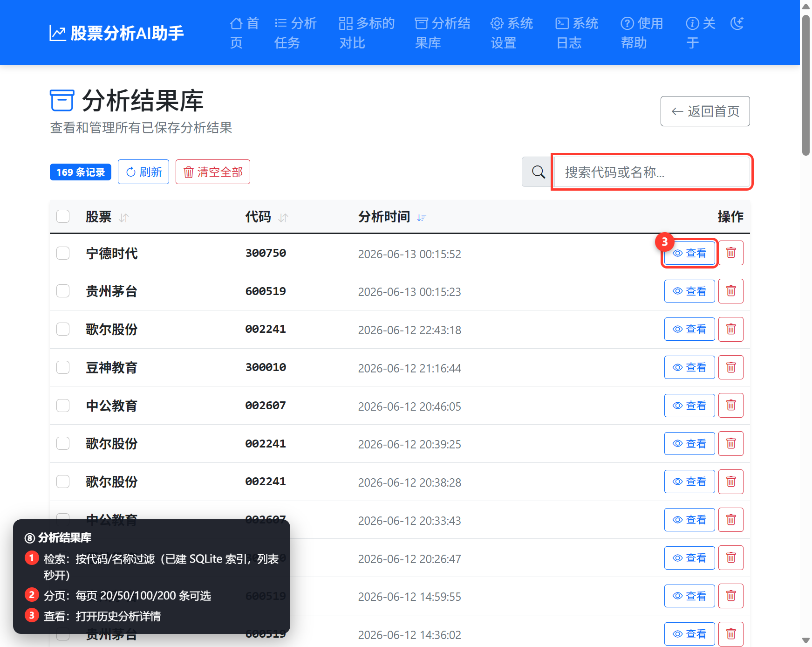Click timestamp 2026-06-12 21:16:44
Viewport: 812px width, 647px height.
(409, 368)
